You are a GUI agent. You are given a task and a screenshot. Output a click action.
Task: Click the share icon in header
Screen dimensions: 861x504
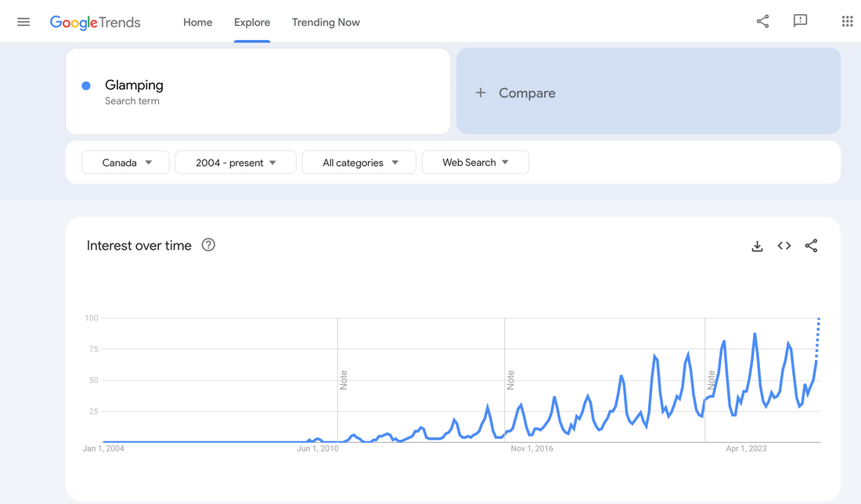tap(762, 22)
